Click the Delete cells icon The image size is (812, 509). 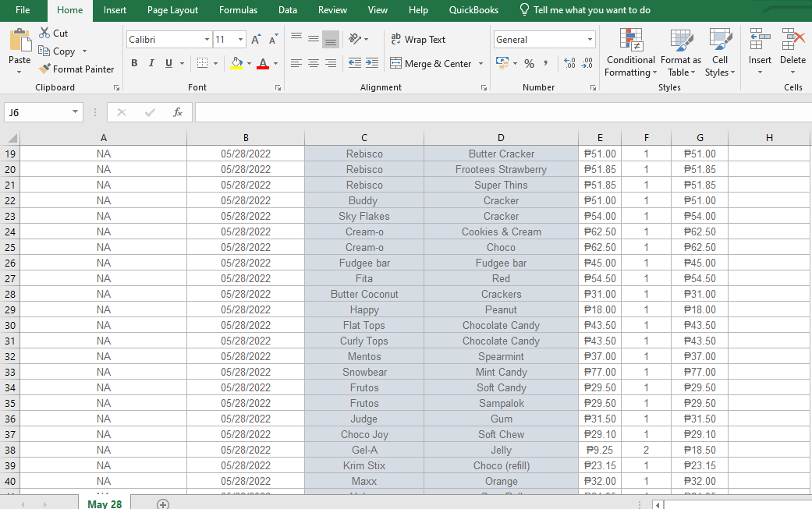tap(792, 39)
